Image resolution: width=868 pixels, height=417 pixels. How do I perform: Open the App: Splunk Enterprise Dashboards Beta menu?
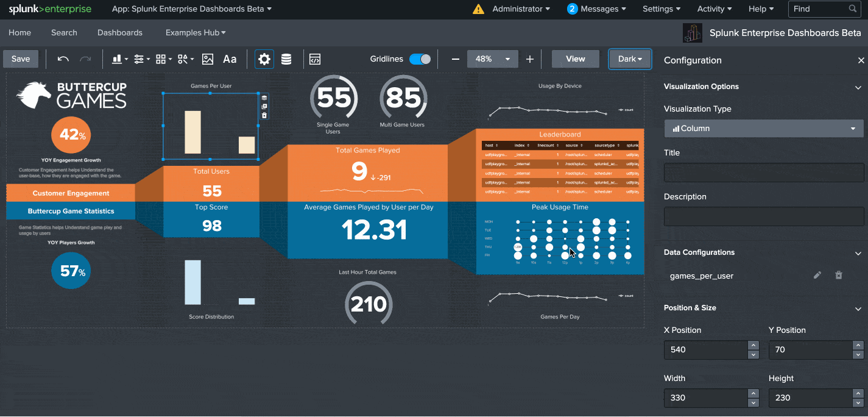192,9
